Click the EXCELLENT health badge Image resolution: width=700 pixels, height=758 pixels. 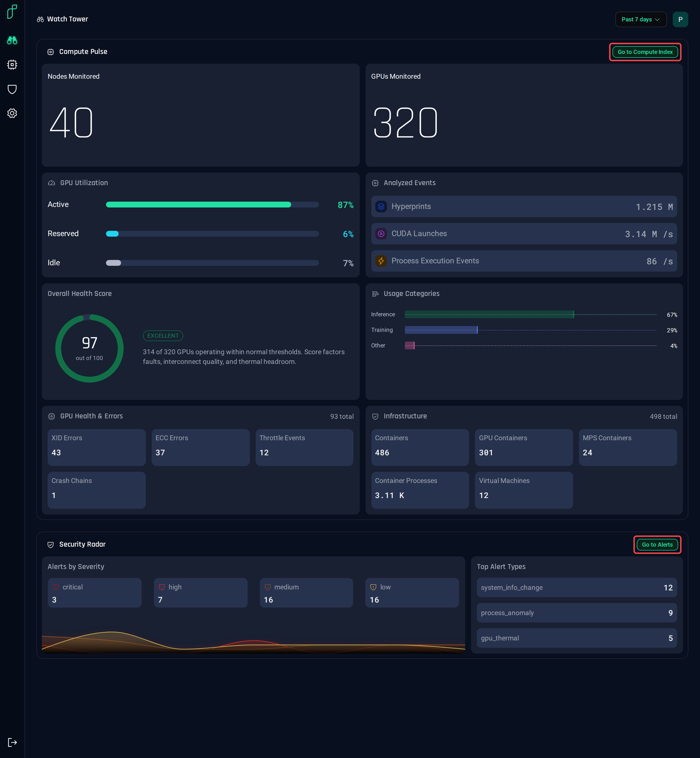tap(163, 336)
